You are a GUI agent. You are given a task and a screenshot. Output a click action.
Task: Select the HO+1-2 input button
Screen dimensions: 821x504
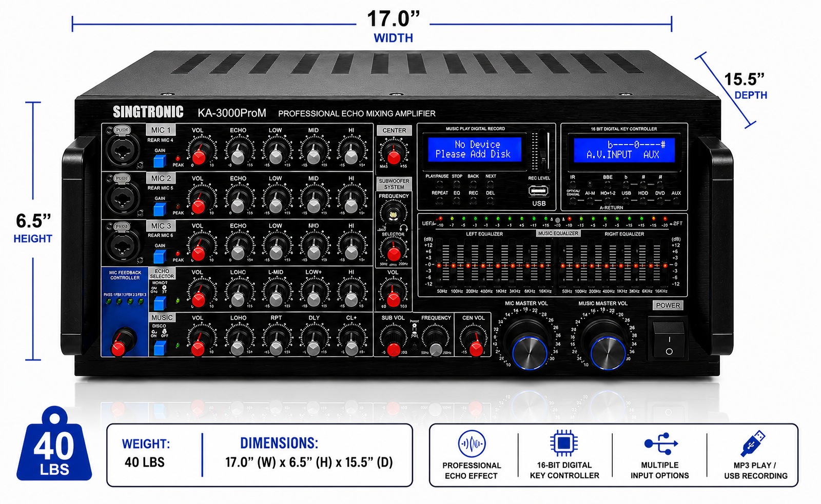(x=608, y=201)
